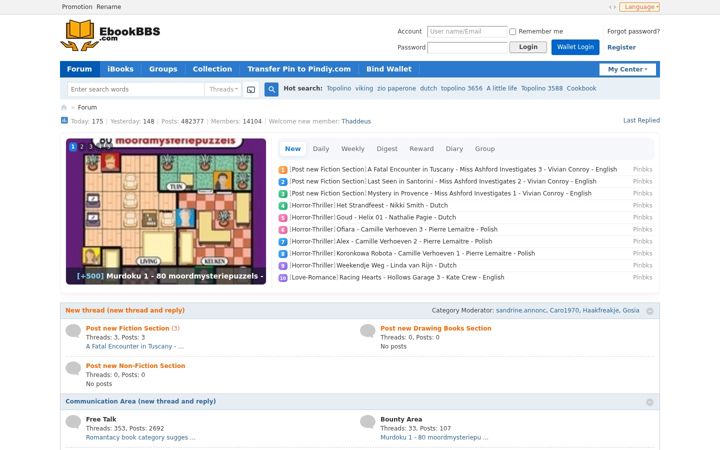Click the home icon in breadcrumb
Image resolution: width=720 pixels, height=450 pixels.
pyautogui.click(x=64, y=107)
